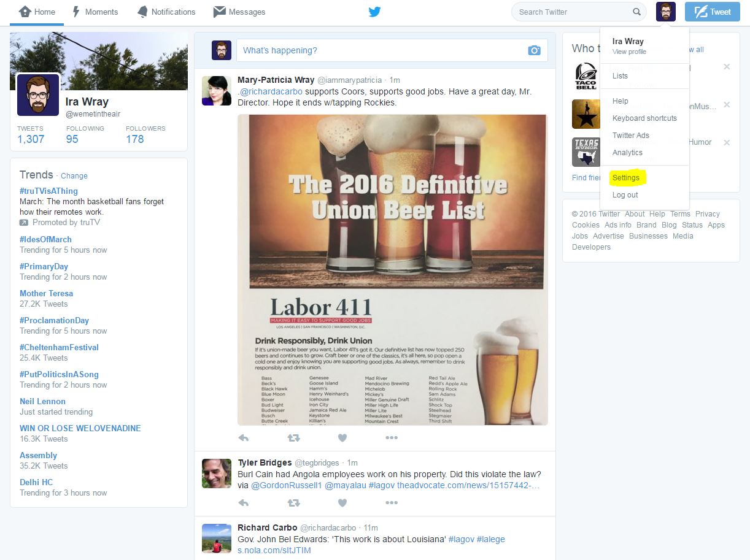
Task: Click Mary-Patricia Wray's avatar
Action: coord(217,91)
